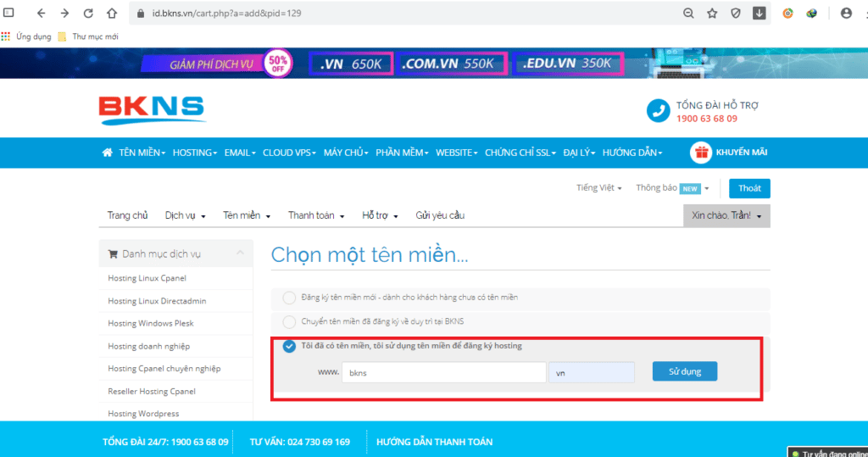Click the Thoát logout button

coord(749,188)
